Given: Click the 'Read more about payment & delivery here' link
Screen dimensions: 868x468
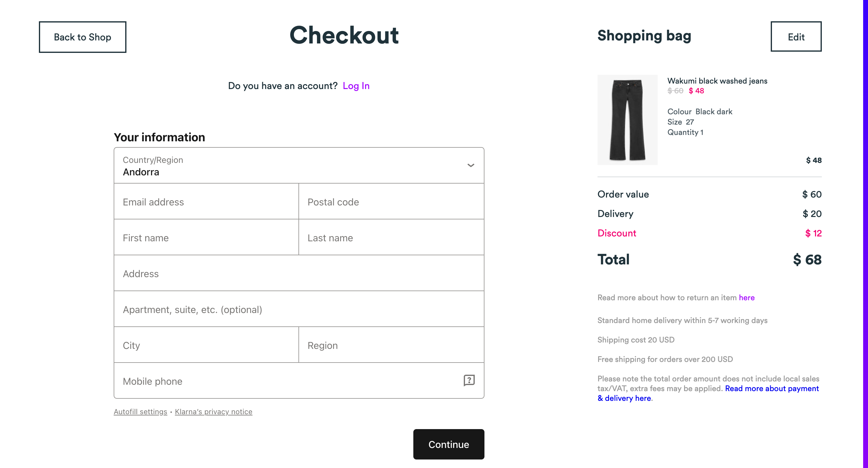Looking at the screenshot, I should click(708, 393).
